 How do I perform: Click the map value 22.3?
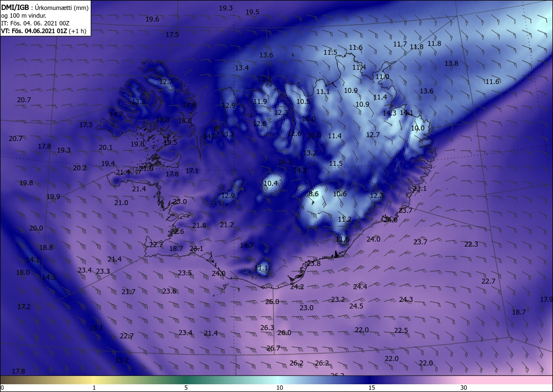pyautogui.click(x=471, y=244)
